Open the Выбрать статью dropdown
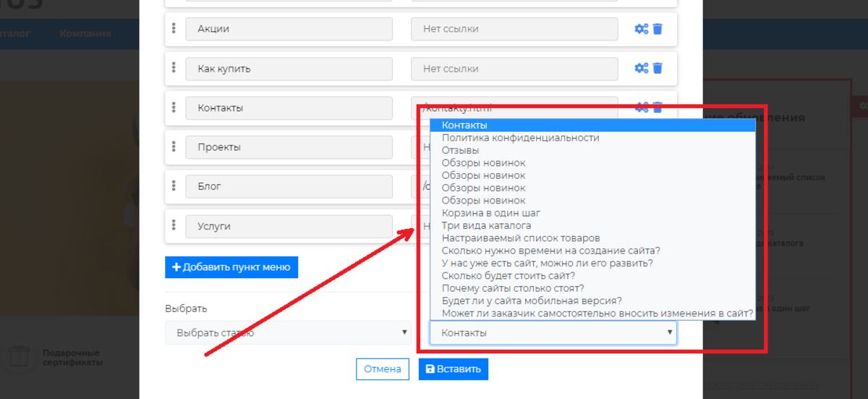The height and width of the screenshot is (399, 868). [288, 333]
